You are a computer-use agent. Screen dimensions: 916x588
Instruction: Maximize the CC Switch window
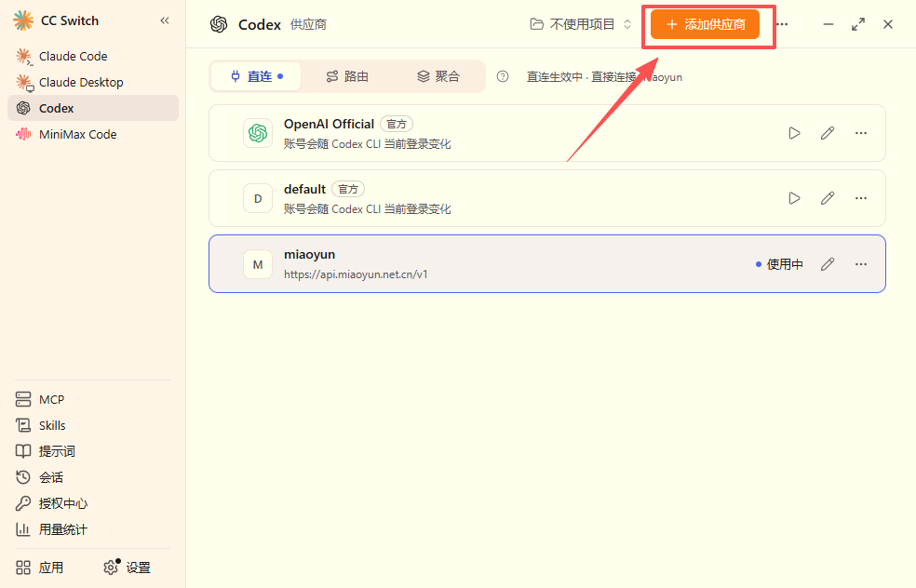coord(858,24)
